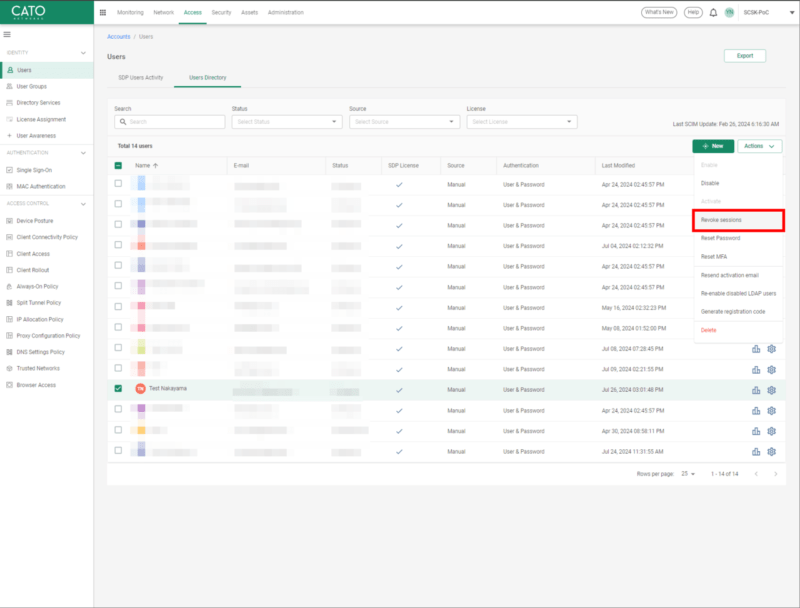Image resolution: width=800 pixels, height=608 pixels.
Task: Open the Select Status dropdown
Action: coord(286,122)
